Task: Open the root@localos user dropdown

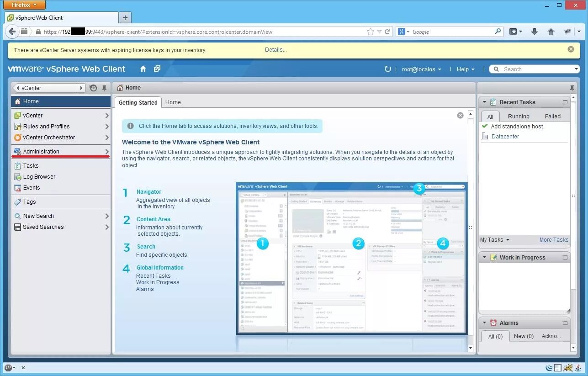Action: tap(421, 69)
